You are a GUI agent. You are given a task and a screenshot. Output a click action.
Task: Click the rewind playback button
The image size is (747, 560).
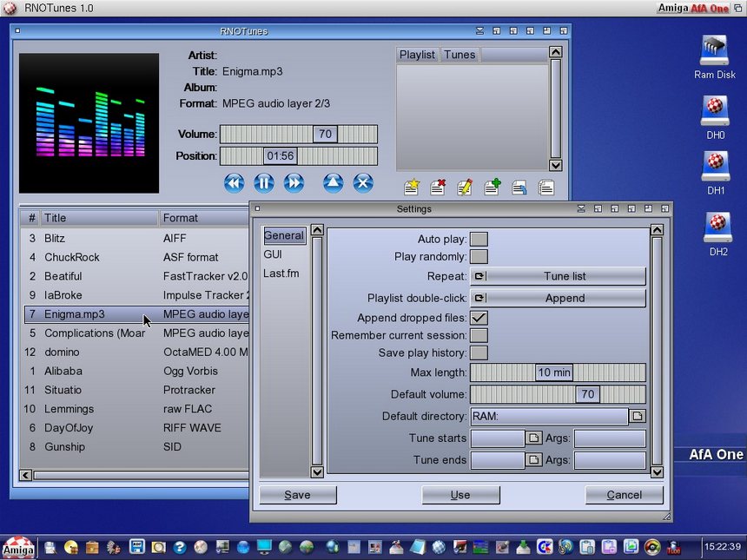(234, 182)
